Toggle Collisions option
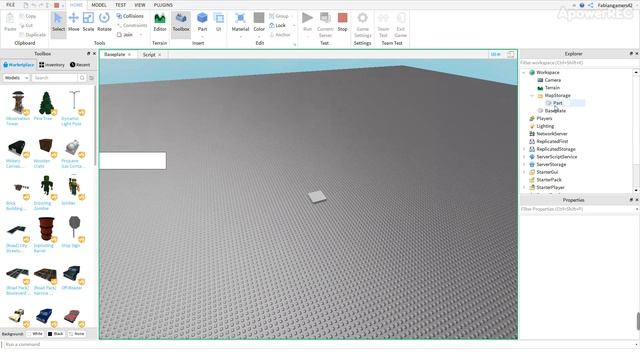The image size is (640, 360). 130,16
